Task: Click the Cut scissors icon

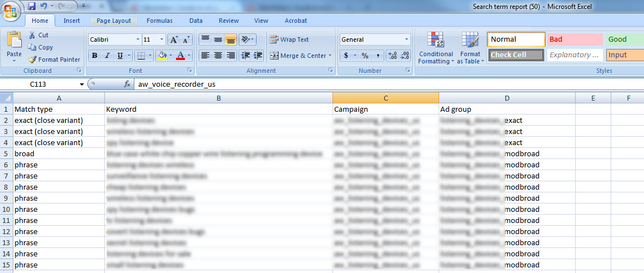Action: (x=32, y=35)
